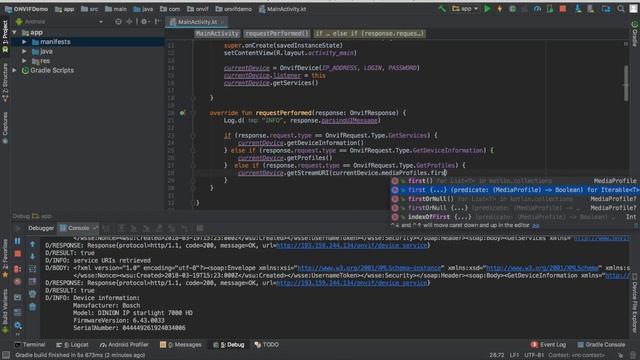Screen dimensions: 640x360
Task: Choose the highlighted first {...} predicate completion
Action: tap(514, 190)
